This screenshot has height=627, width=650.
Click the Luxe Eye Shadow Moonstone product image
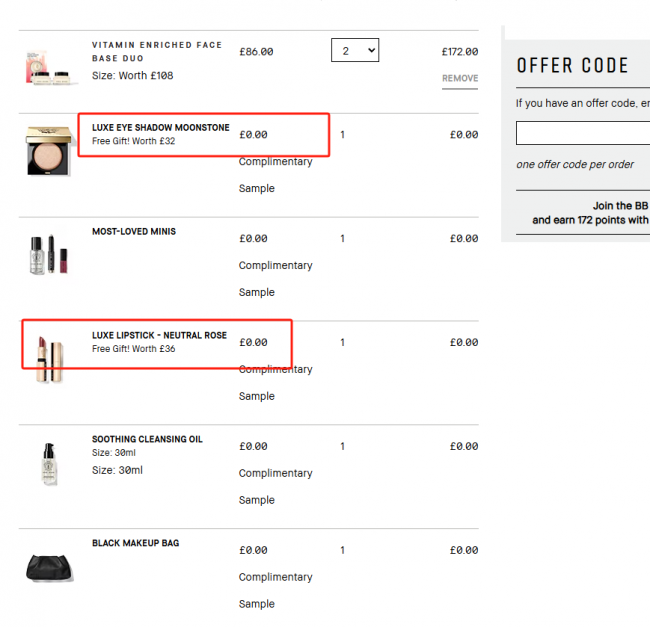coord(50,151)
